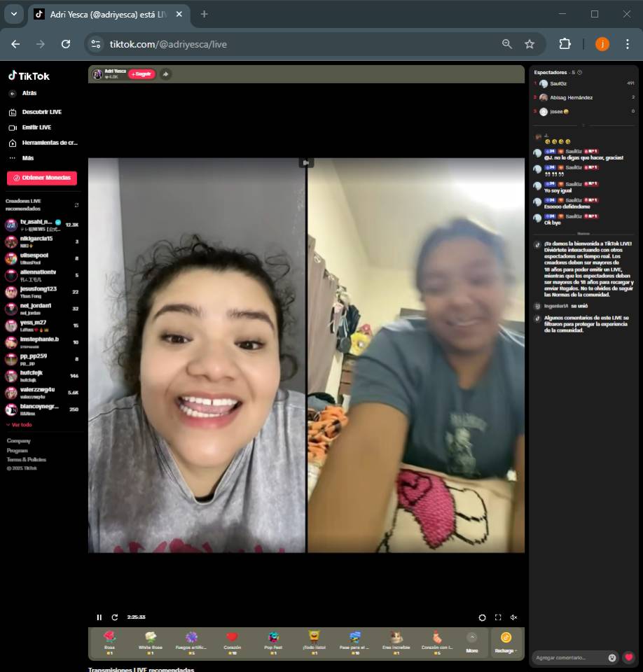Image resolution: width=643 pixels, height=672 pixels.
Task: Open the Recharge coins dropdown
Action: [x=506, y=642]
